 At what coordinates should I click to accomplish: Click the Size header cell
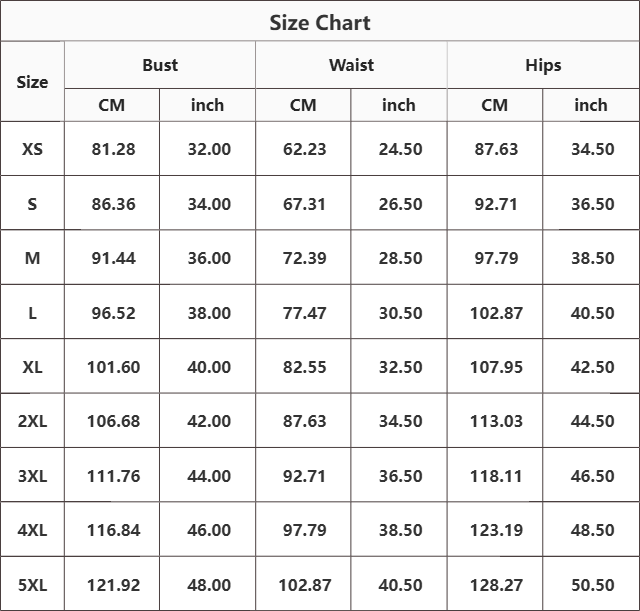coord(32,82)
